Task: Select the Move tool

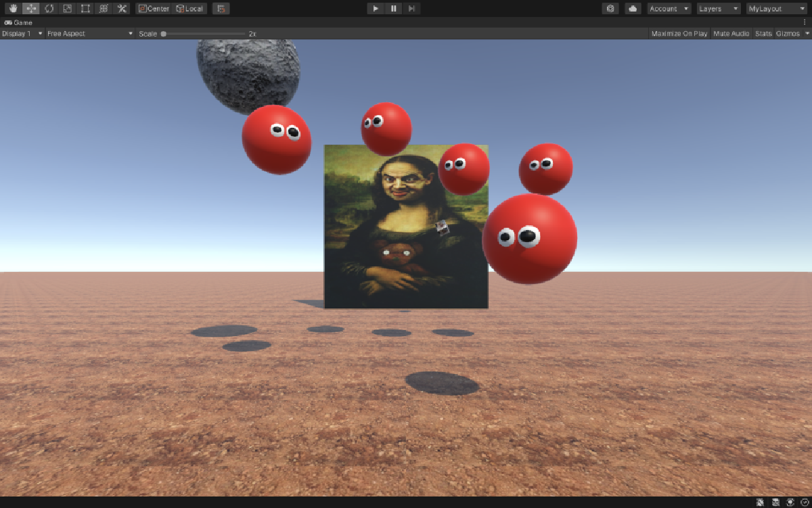Action: point(31,9)
